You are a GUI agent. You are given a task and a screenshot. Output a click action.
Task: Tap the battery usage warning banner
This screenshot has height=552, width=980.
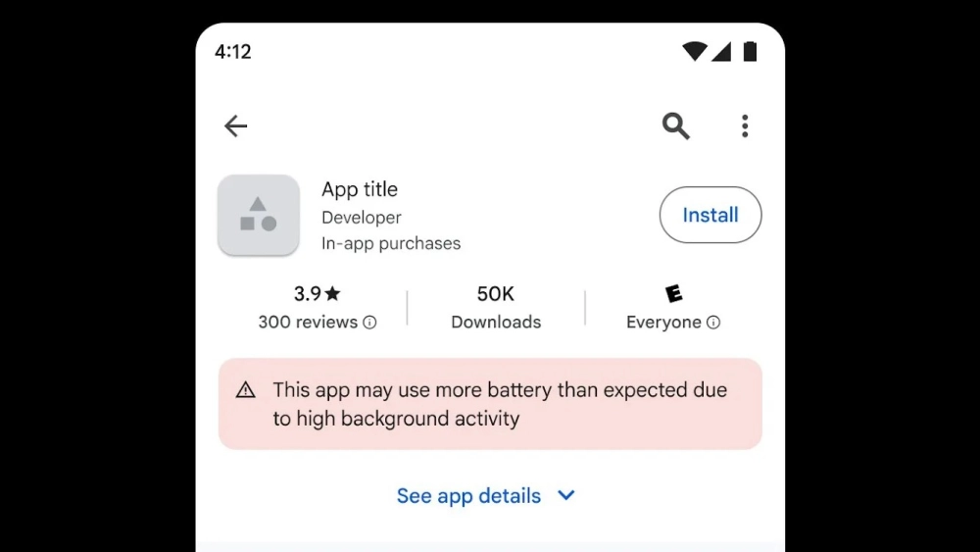490,404
